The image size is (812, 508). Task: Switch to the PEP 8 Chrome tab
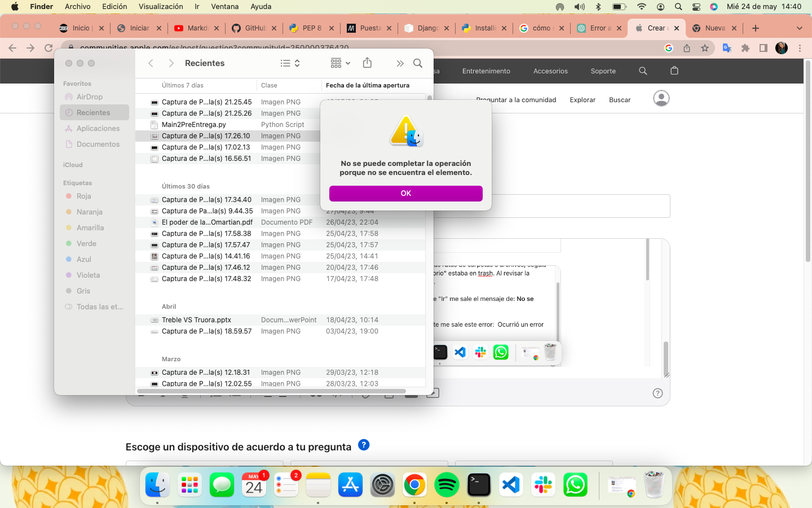click(x=312, y=28)
